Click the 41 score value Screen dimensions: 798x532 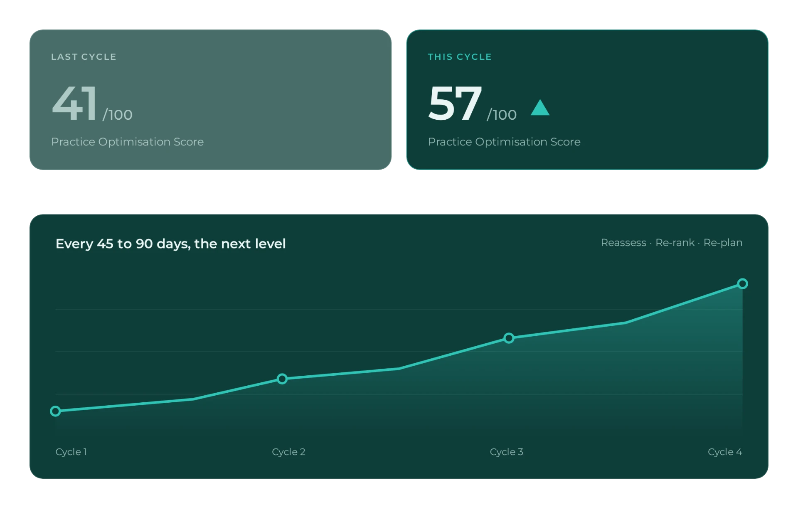tap(75, 103)
